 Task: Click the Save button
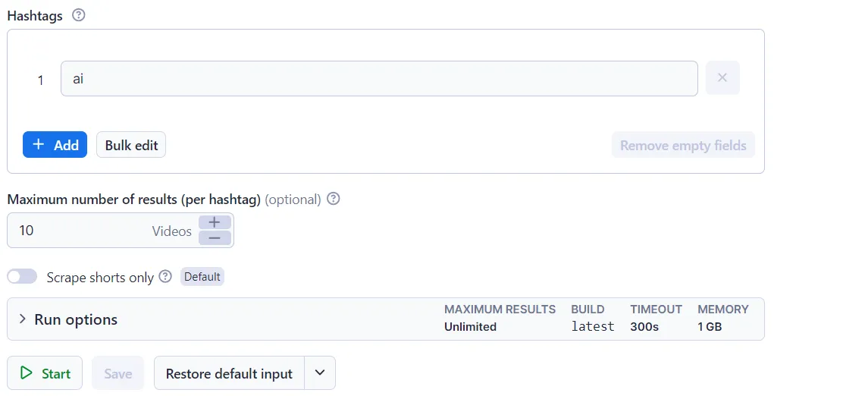pyautogui.click(x=118, y=372)
